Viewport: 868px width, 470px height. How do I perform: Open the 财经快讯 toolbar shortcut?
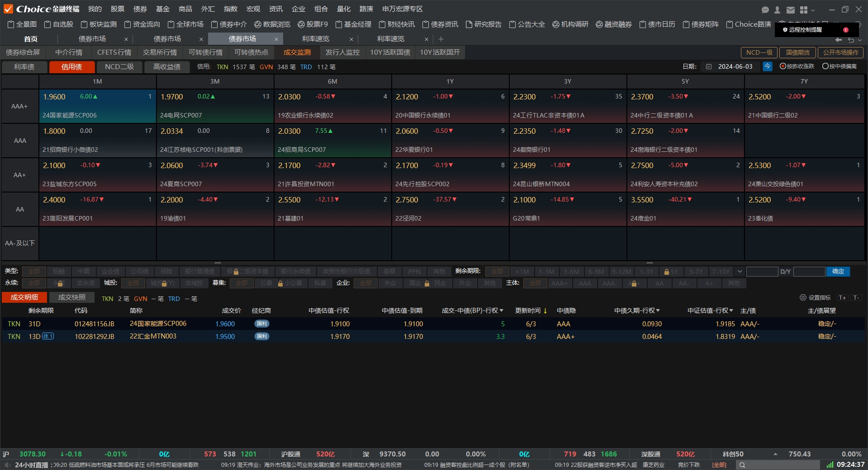click(397, 24)
